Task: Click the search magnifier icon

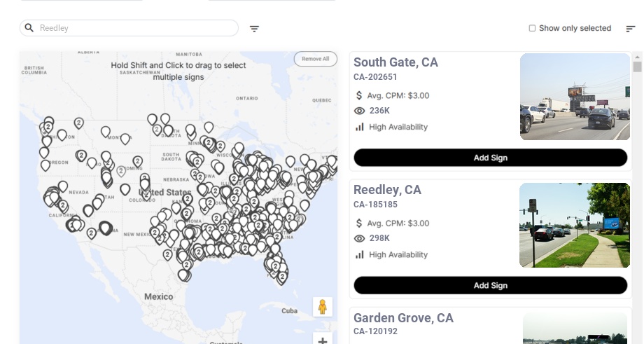Action: 29,28
